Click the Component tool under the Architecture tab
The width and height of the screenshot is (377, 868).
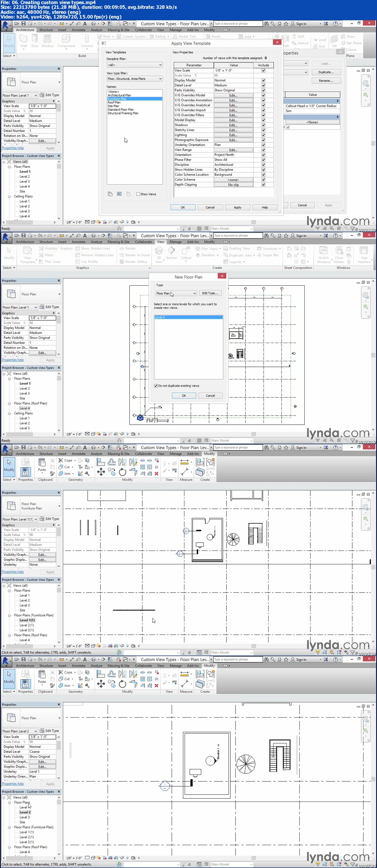pyautogui.click(x=66, y=41)
